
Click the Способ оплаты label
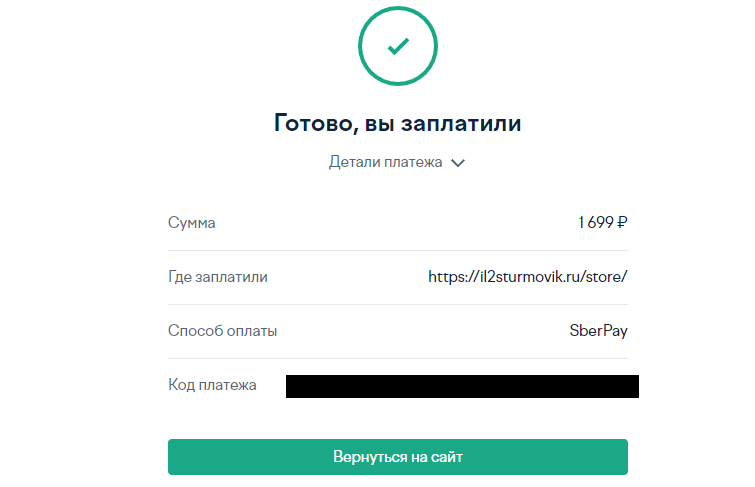click(222, 331)
